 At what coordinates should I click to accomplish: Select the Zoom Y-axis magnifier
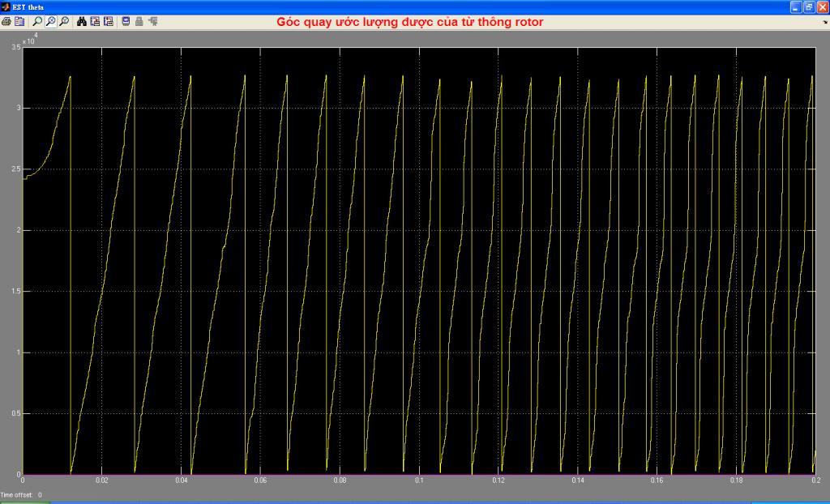pos(63,22)
